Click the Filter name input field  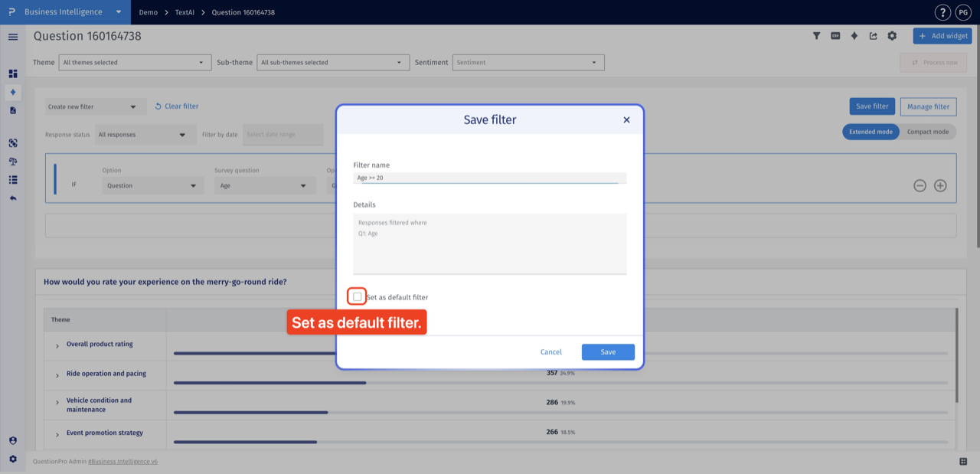(490, 178)
